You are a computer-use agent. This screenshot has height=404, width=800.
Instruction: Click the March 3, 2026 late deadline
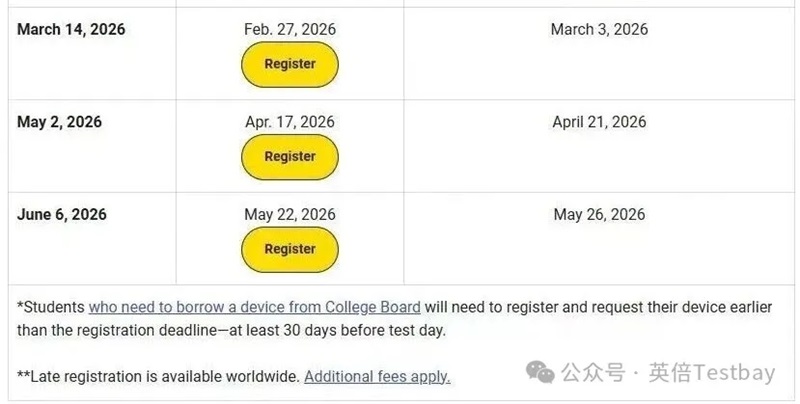[599, 29]
